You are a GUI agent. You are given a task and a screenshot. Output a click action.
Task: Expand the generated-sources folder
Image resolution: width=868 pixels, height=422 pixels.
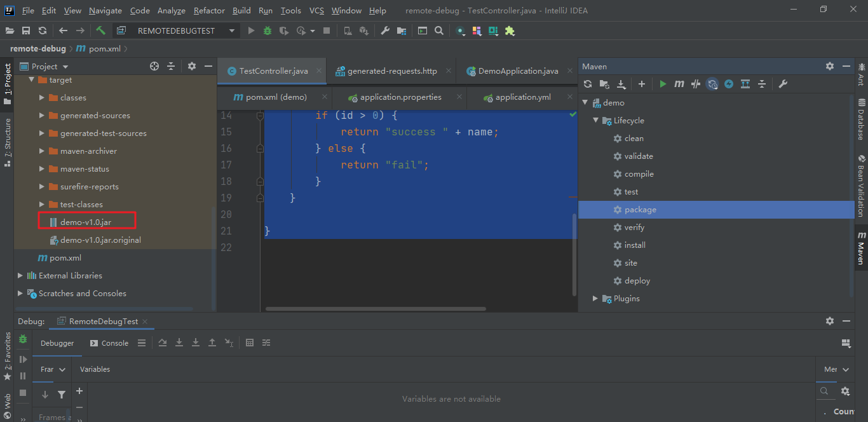42,116
